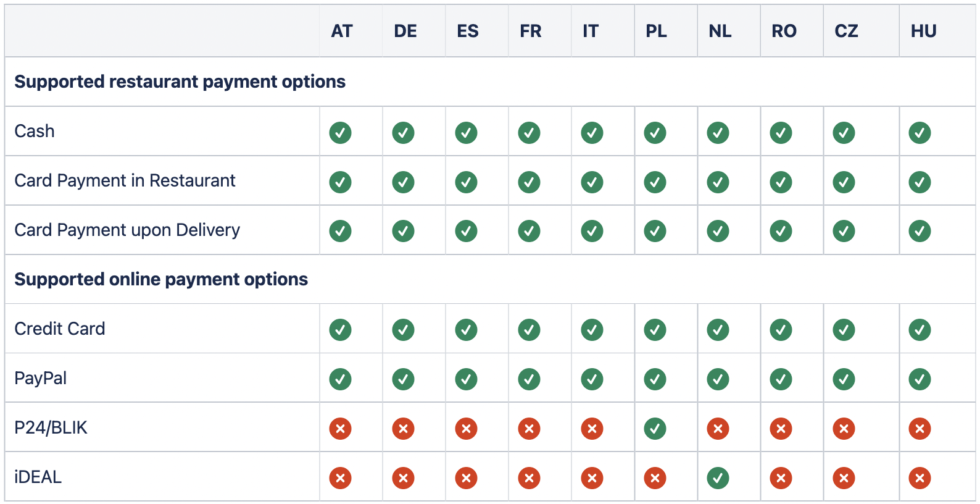This screenshot has height=504, width=980.
Task: Click the Cash checkmark under AT column
Action: tap(340, 132)
